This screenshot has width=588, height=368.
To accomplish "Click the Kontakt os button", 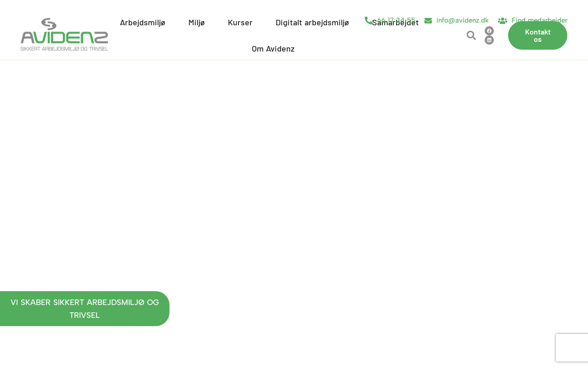I will pos(537,35).
